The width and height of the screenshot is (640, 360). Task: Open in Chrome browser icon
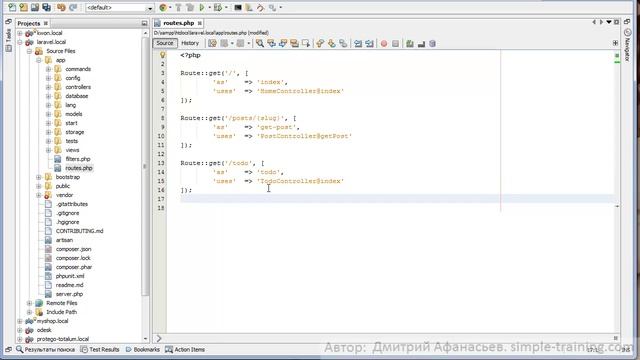point(163,7)
